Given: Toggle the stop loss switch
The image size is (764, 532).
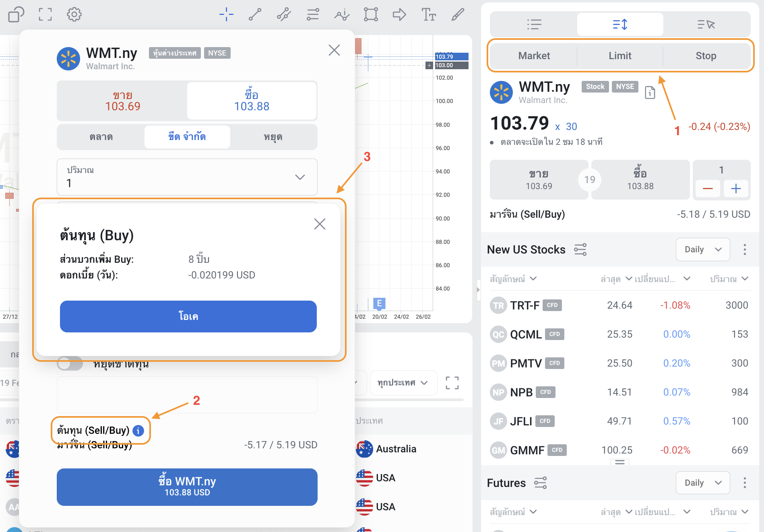Looking at the screenshot, I should tap(70, 363).
